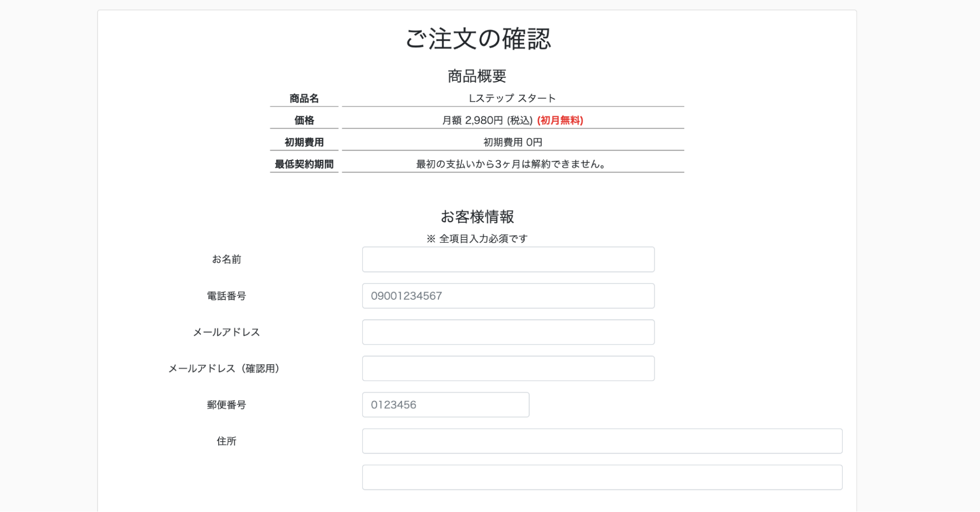Image resolution: width=980 pixels, height=512 pixels.
Task: Focus the 電話番号 phone number field
Action: click(x=508, y=296)
